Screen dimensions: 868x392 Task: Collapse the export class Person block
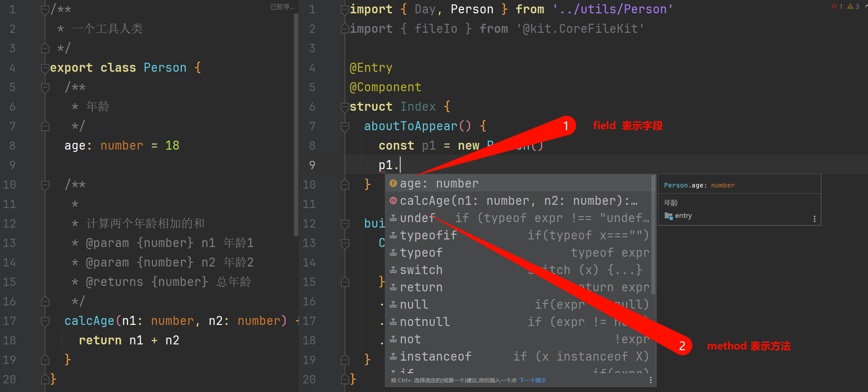click(x=45, y=68)
